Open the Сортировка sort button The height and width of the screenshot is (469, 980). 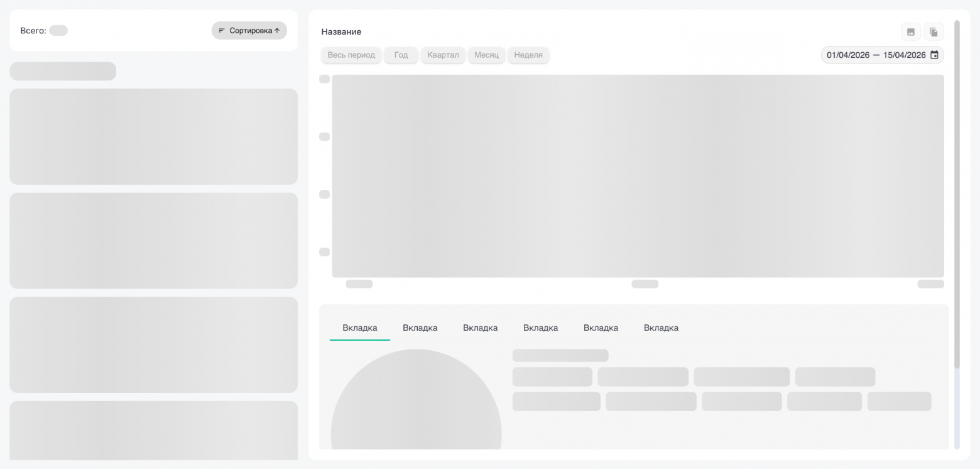(x=249, y=30)
